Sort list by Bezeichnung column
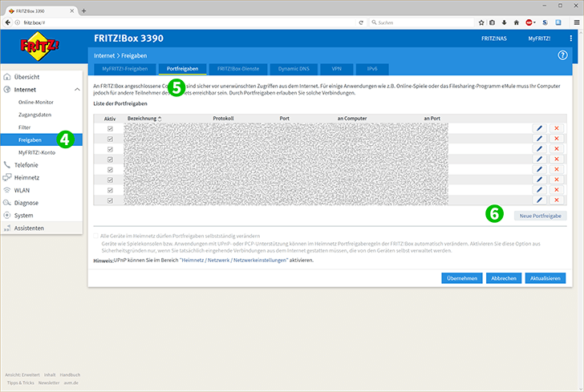The width and height of the screenshot is (584, 392). click(144, 119)
